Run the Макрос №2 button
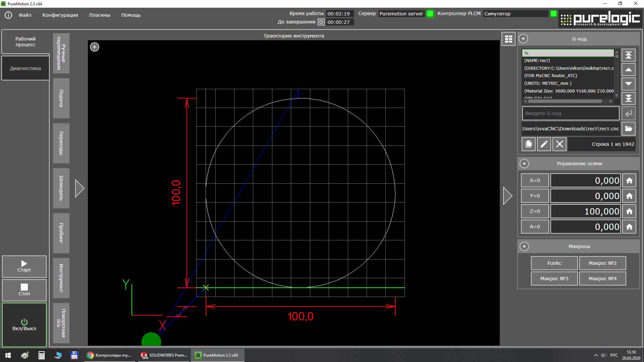This screenshot has width=644, height=362. [x=602, y=263]
